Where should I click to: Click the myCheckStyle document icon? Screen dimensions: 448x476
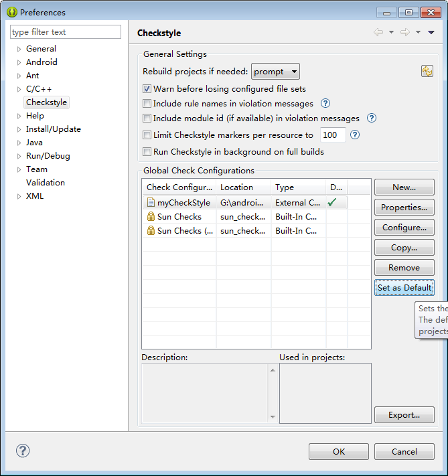tap(151, 202)
